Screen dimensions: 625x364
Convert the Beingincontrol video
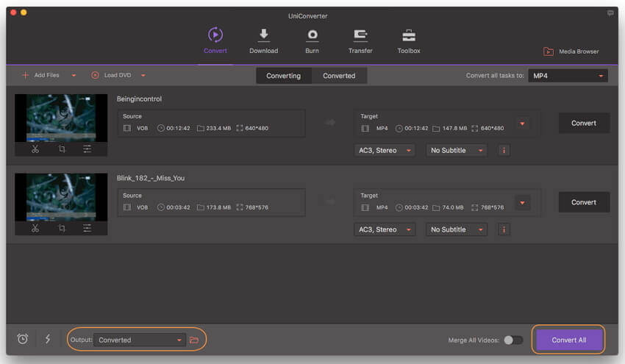(584, 124)
